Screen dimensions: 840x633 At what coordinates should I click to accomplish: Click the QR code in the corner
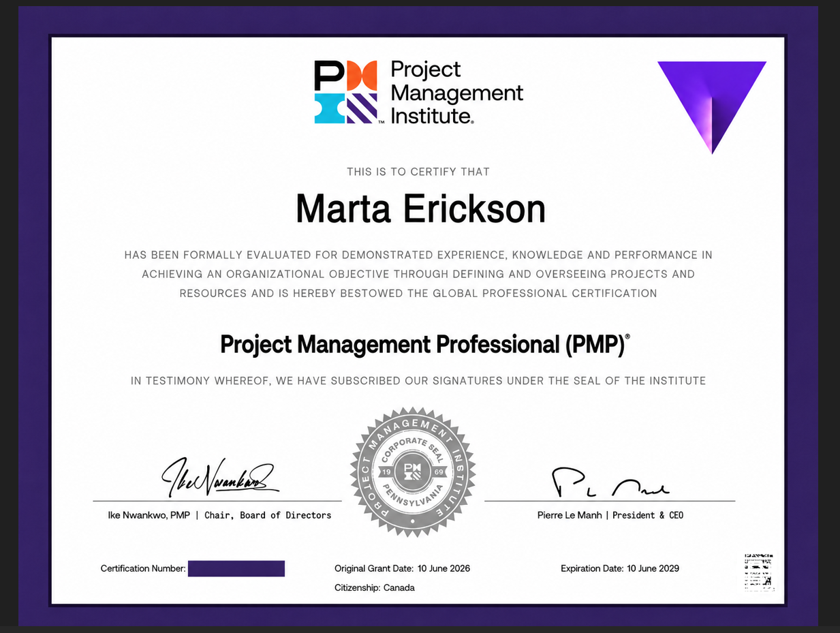pos(758,571)
